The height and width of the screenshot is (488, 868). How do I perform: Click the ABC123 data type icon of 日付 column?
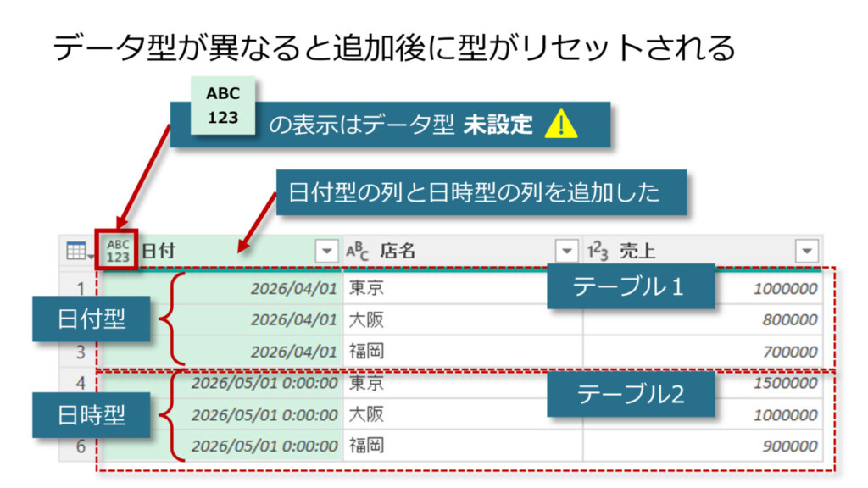click(118, 251)
